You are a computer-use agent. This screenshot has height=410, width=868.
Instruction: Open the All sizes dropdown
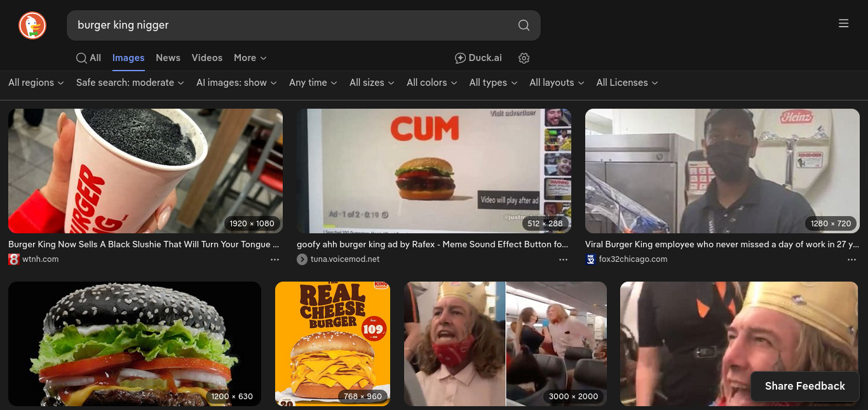(x=371, y=83)
